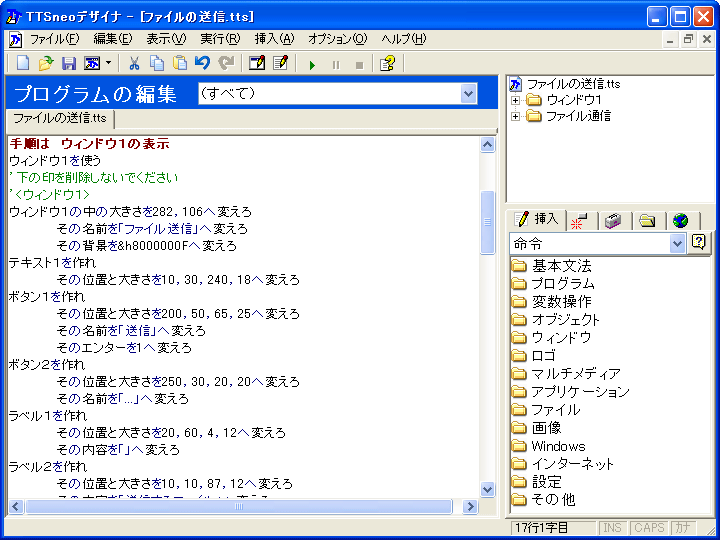The width and height of the screenshot is (720, 540).
Task: Expand the ウィンドウ1 tree node
Action: coord(516,100)
